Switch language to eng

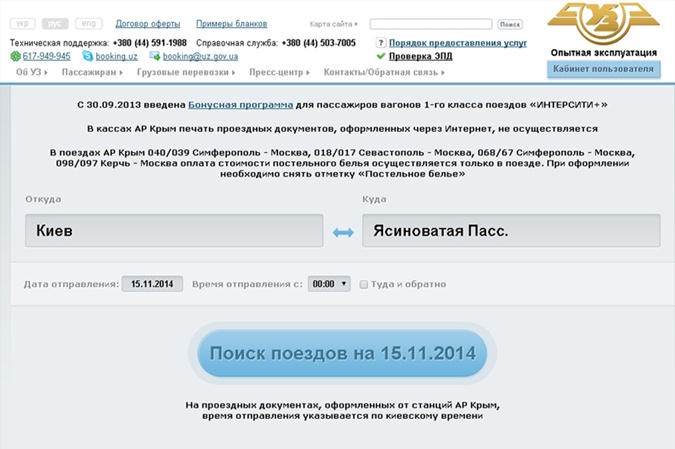[x=89, y=23]
